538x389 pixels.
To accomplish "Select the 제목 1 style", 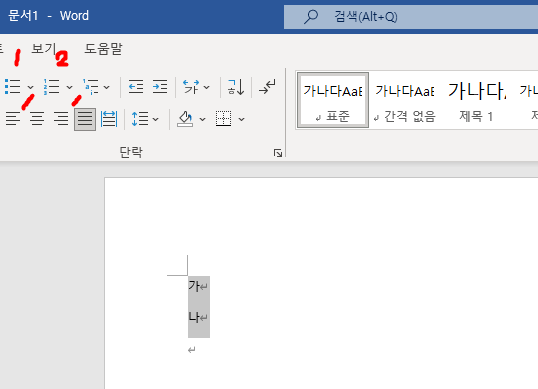I will (476, 100).
